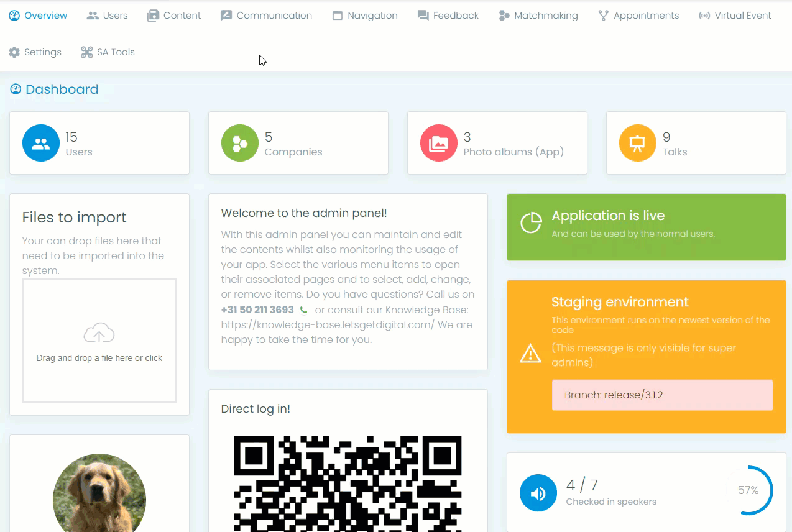Click the blue speaker icon for checked in speakers
The width and height of the screenshot is (792, 532).
point(538,493)
